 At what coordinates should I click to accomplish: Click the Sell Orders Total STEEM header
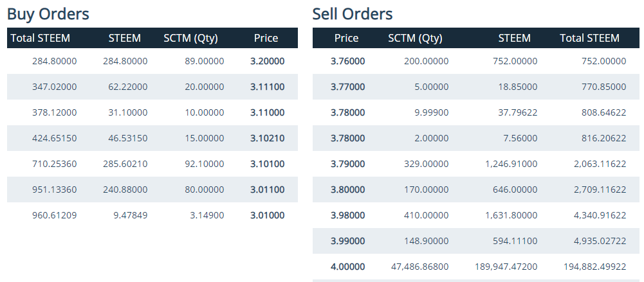pos(589,38)
